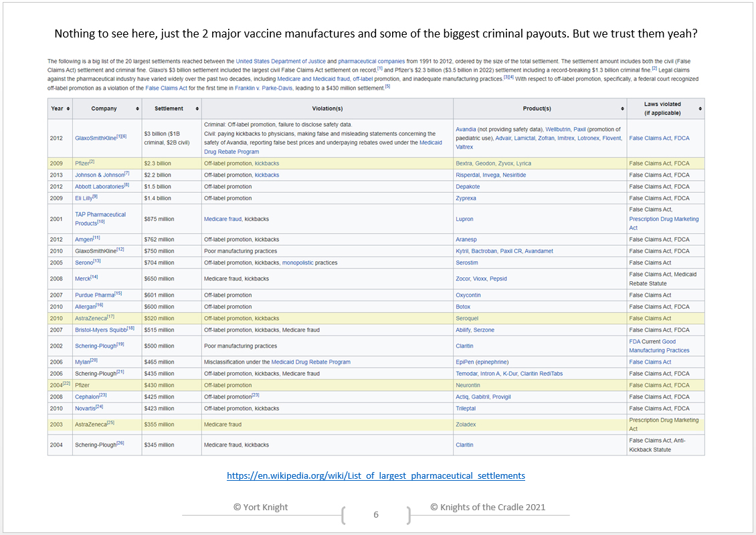This screenshot has height=535, width=756.
Task: Click the Cephalon company link
Action: tap(87, 396)
